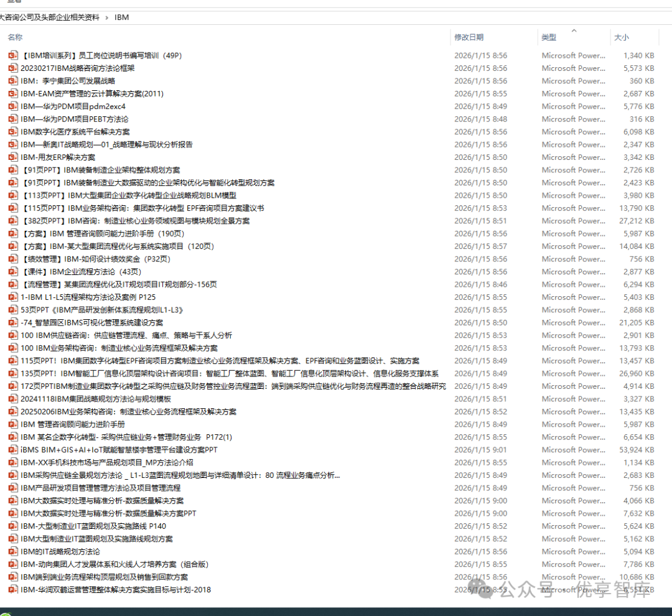Select file starting with 115页PPT！IBM集团数字化转型EPF
672x616 pixels.
[220, 360]
